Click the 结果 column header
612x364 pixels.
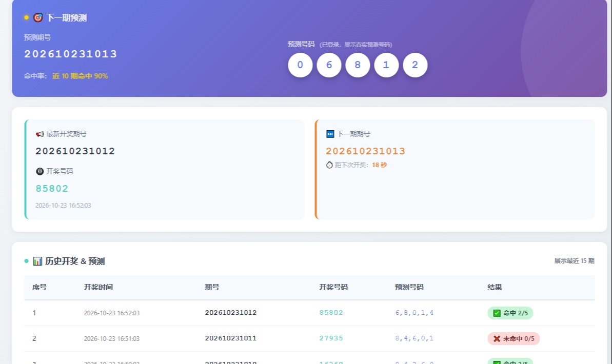(x=495, y=287)
